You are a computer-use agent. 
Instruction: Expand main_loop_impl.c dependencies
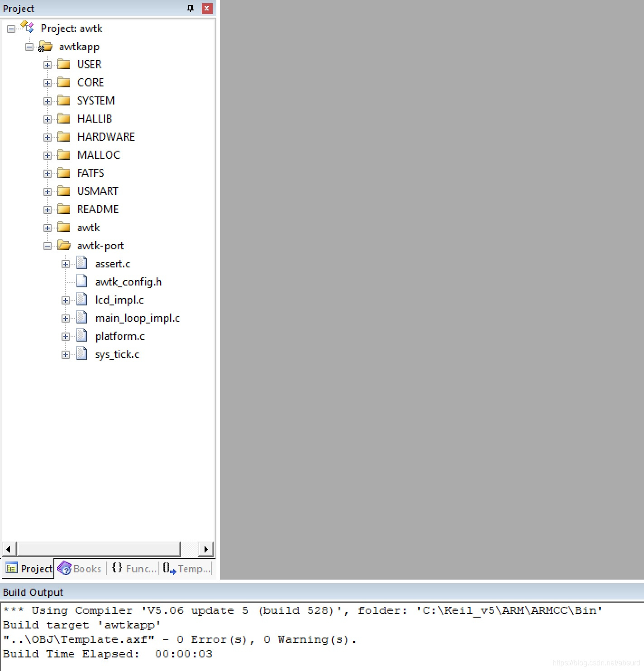tap(66, 319)
